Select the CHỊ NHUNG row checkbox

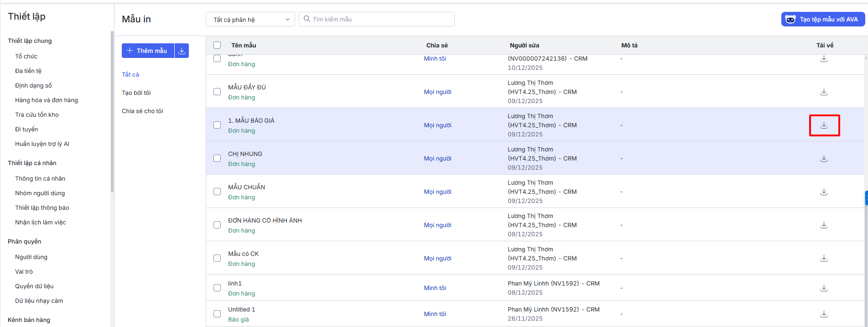(217, 159)
